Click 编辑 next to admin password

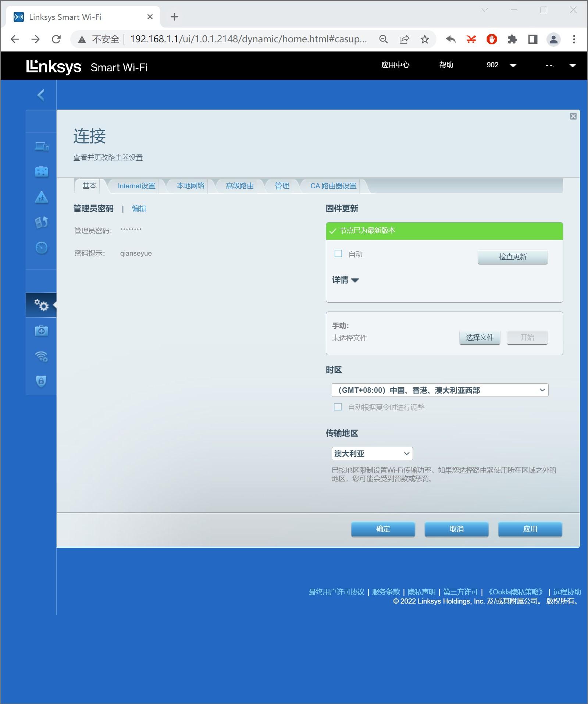(x=139, y=209)
